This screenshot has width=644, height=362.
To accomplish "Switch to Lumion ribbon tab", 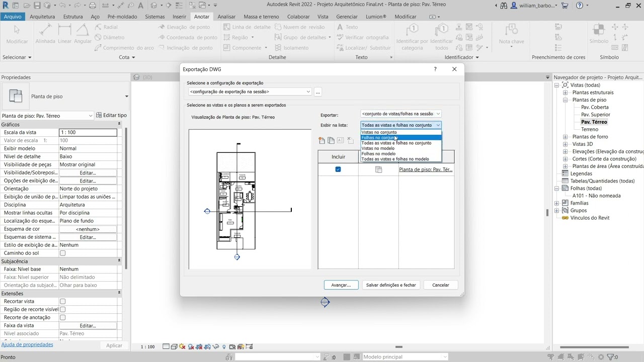I will [x=376, y=17].
